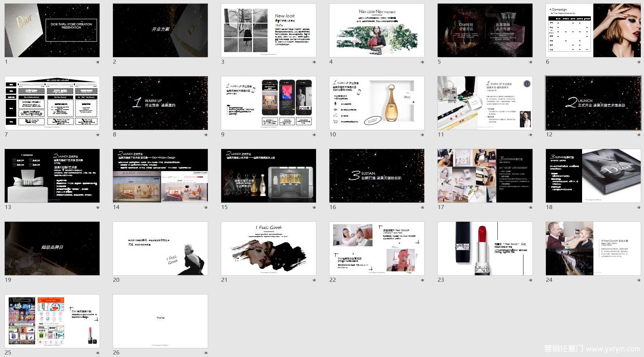Click the transition star icon under slide 10
644x357 pixels.
point(422,135)
